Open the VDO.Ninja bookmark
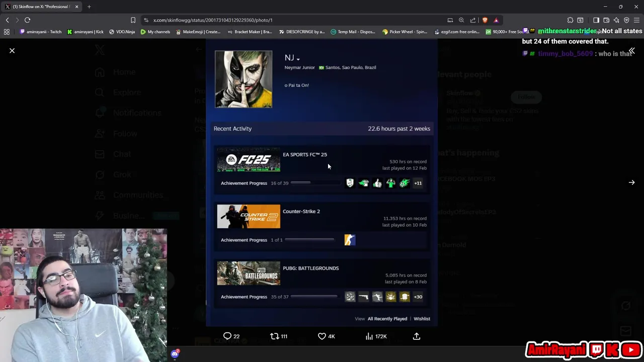This screenshot has width=644, height=362. pos(122,32)
